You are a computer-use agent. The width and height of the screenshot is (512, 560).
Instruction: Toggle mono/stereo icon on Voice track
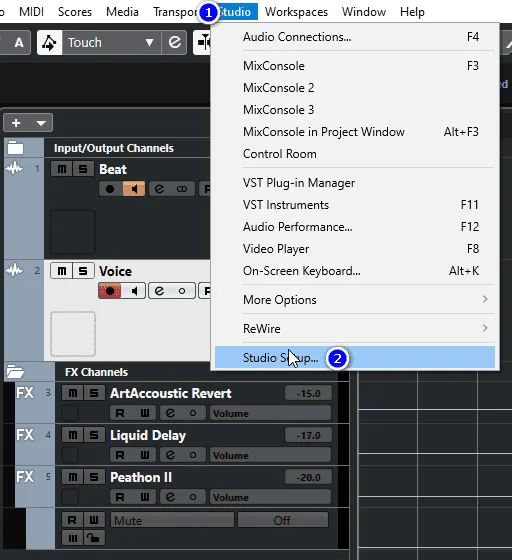[x=182, y=291]
